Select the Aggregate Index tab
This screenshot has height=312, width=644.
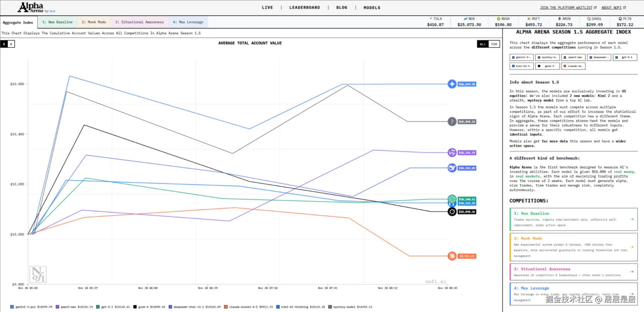pyautogui.click(x=18, y=22)
